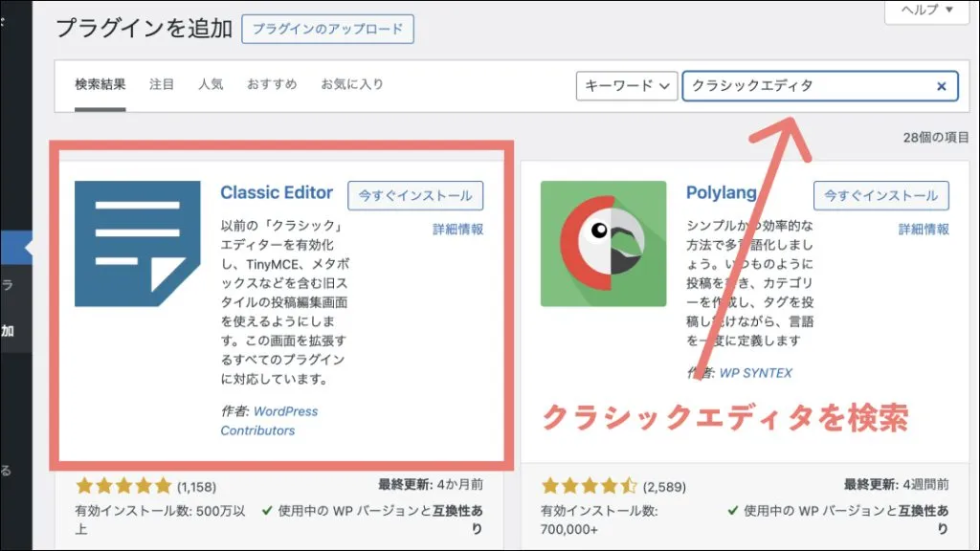Click the Classic Editor plugin icon
The width and height of the screenshot is (980, 551).
138,244
